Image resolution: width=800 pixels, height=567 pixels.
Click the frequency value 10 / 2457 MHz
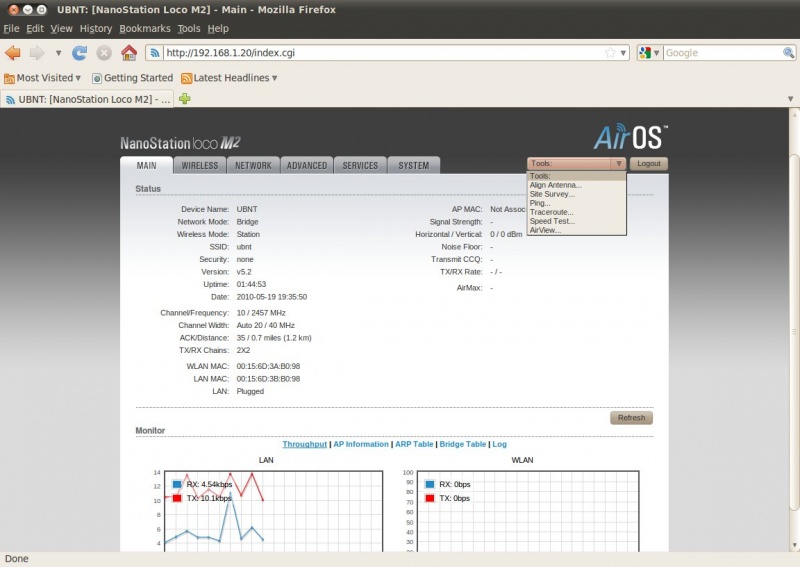[261, 312]
